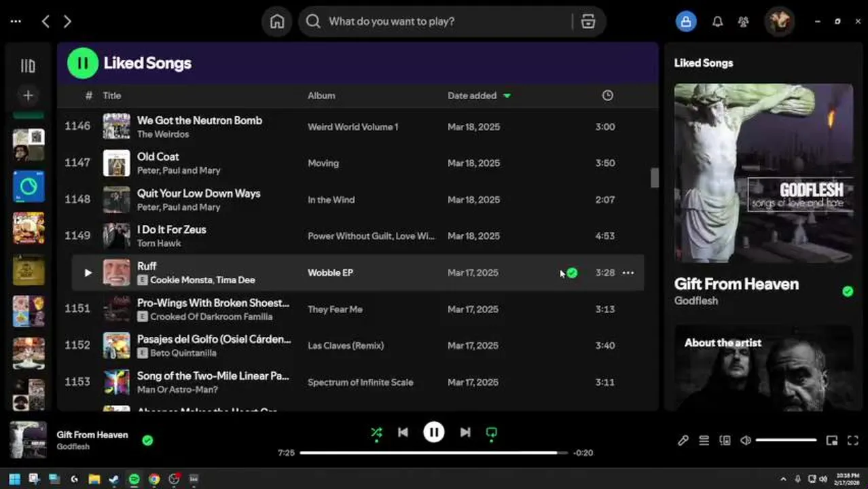Open the Godflesh album art in right panel
Image resolution: width=868 pixels, height=489 pixels.
pos(763,173)
